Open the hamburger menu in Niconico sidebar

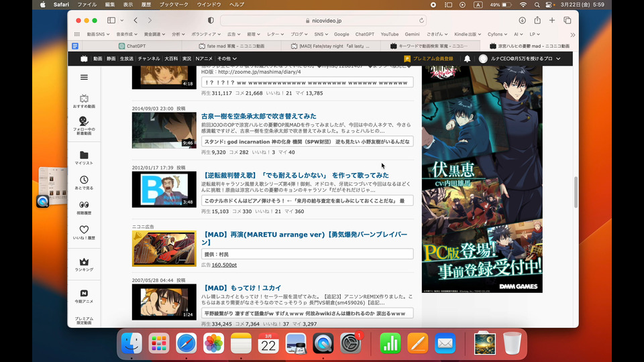[x=85, y=77]
